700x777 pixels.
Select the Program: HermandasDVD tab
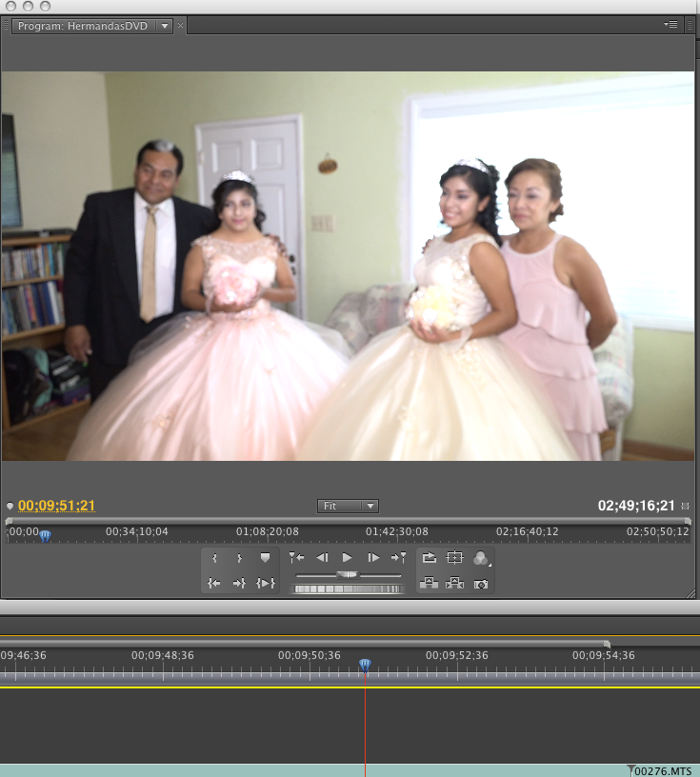coord(84,26)
